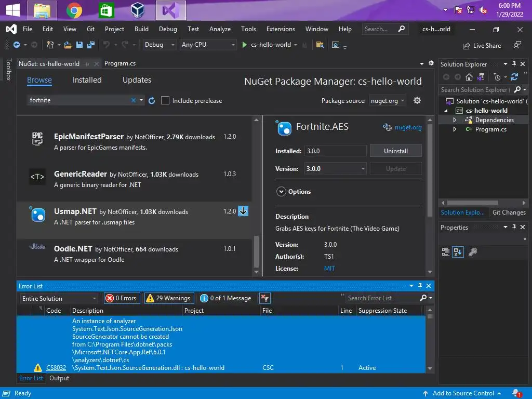Open Visual Studio feedback icon near Live Share

click(517, 45)
